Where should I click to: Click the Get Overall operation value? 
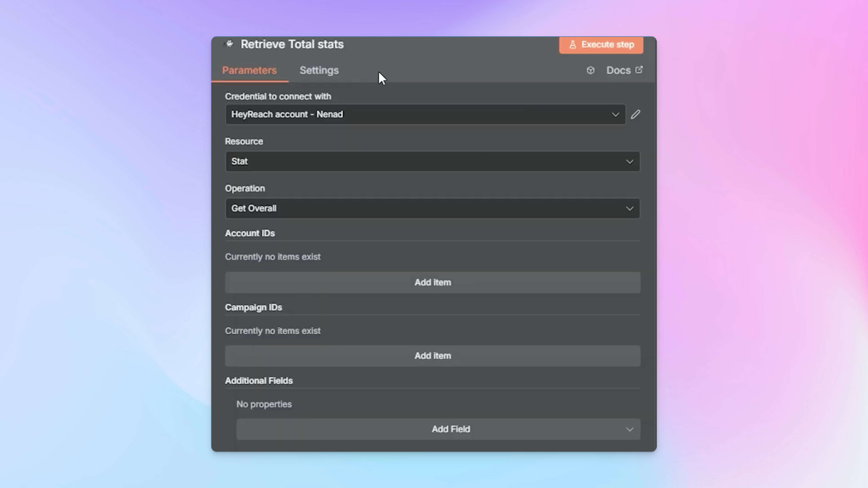click(254, 208)
